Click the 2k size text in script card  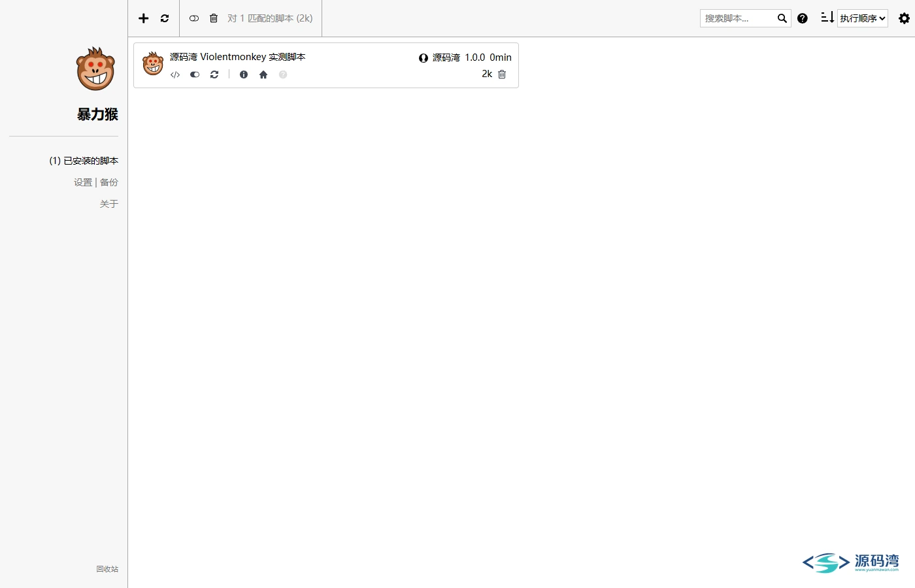coord(487,74)
